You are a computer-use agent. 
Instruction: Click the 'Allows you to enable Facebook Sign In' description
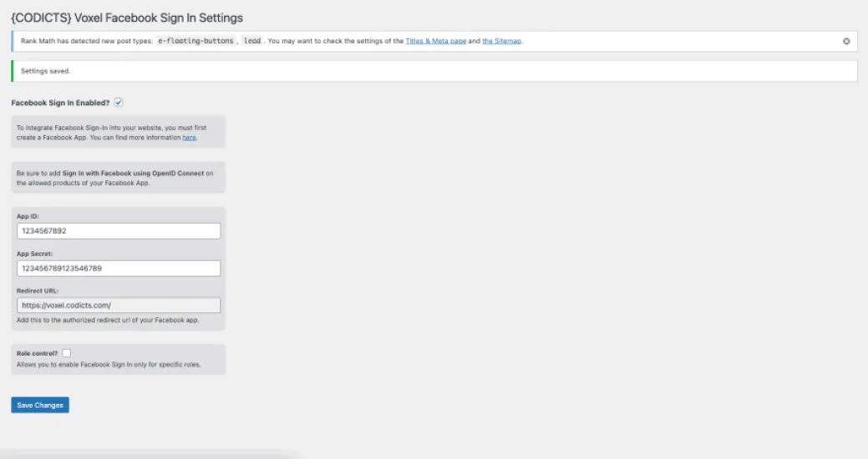[109, 365]
